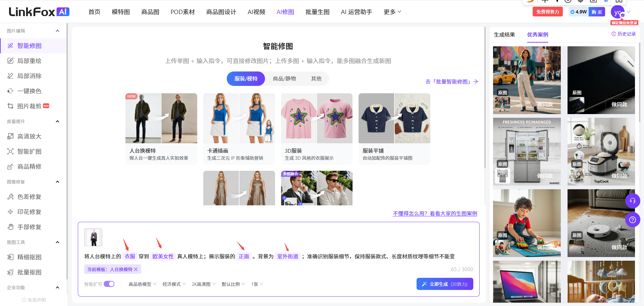Viewport: 644px width, 306px height.
Task: Edit the 欧美女性 prompt variable
Action: pyautogui.click(x=163, y=256)
